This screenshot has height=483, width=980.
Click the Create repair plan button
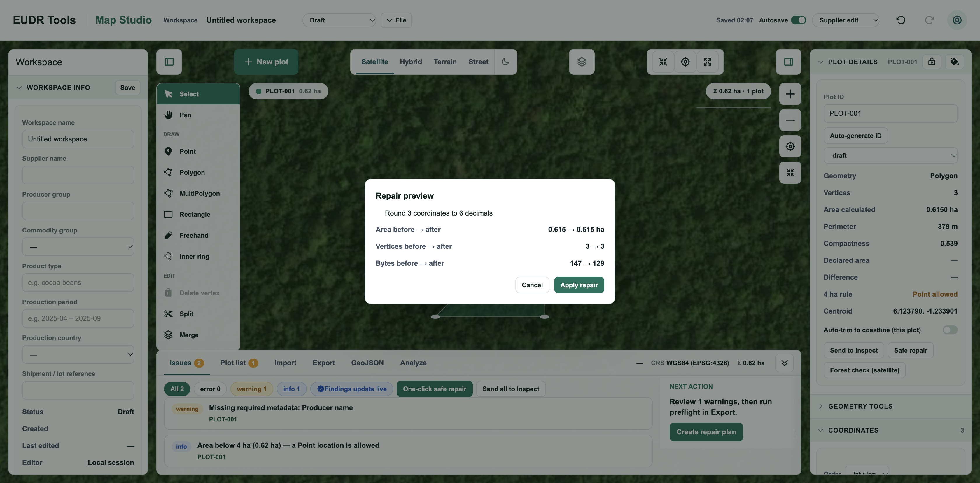point(706,432)
